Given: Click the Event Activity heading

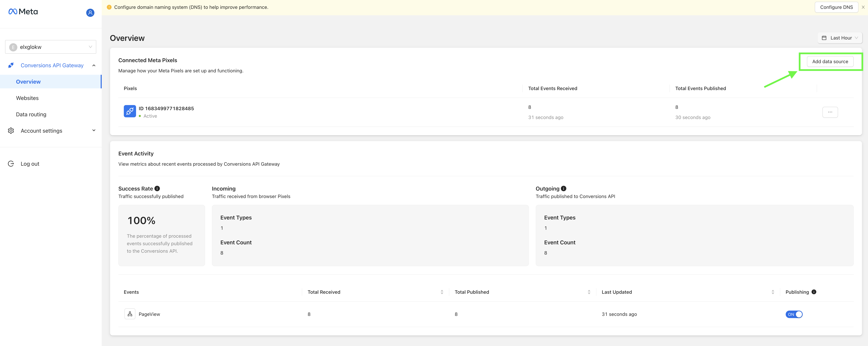Looking at the screenshot, I should coord(136,153).
